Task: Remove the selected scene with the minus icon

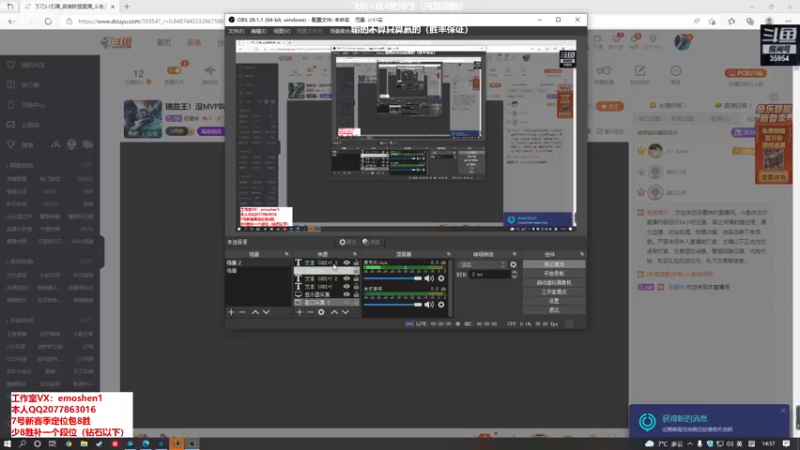Action: [242, 312]
